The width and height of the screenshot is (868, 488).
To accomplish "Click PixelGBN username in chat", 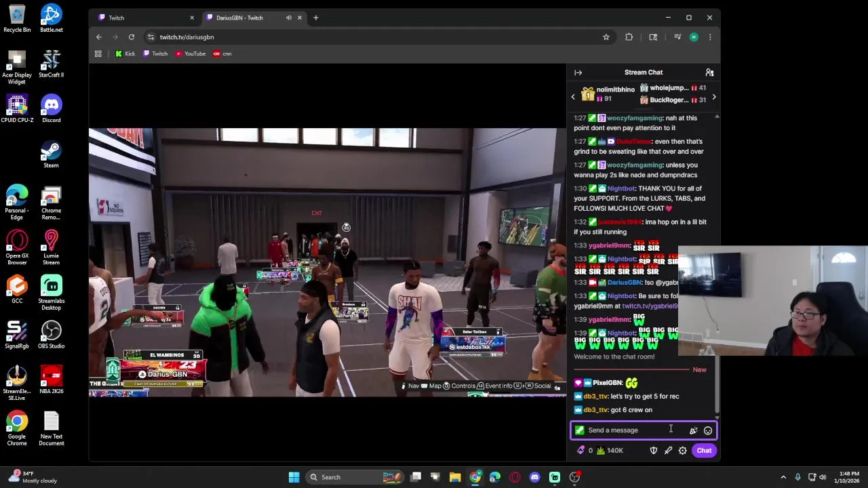I will (x=607, y=383).
